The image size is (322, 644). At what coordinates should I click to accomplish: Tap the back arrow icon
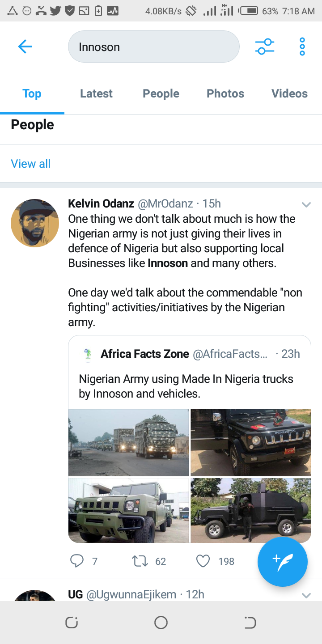point(25,47)
